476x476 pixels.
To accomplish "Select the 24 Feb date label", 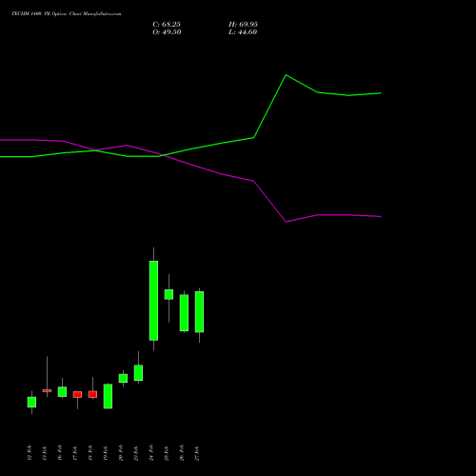I will 151,453.
